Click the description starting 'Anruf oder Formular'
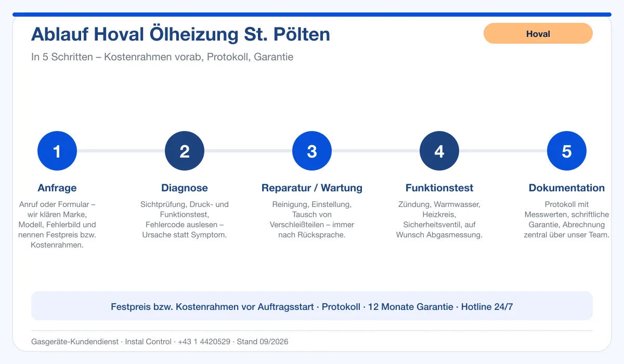The height and width of the screenshot is (364, 624). [57, 225]
